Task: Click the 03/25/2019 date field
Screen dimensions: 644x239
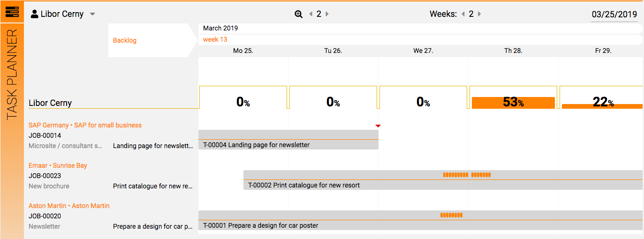Action: click(x=614, y=14)
